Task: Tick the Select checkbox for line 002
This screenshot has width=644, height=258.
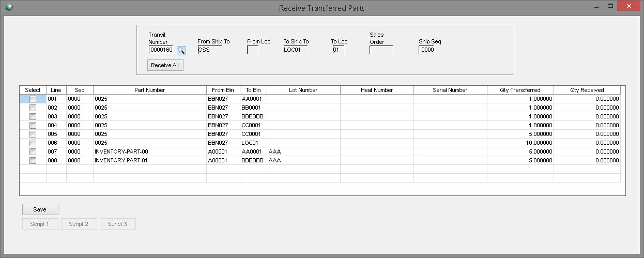Action: pyautogui.click(x=33, y=108)
